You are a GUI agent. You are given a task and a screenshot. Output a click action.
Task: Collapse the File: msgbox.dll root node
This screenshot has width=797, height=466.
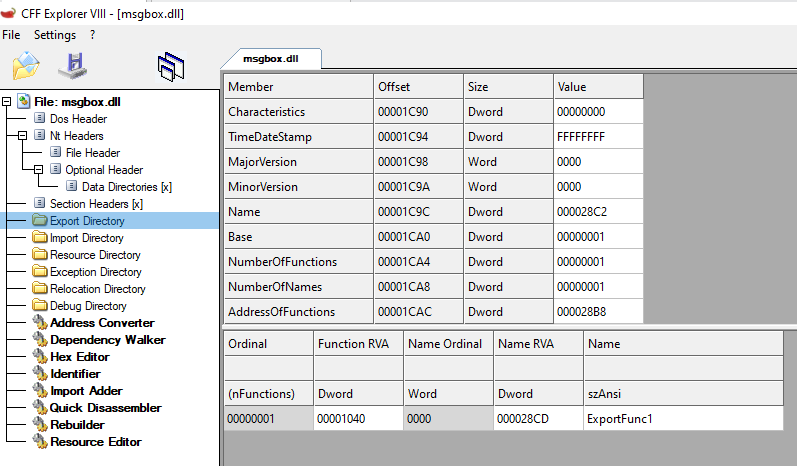6,102
